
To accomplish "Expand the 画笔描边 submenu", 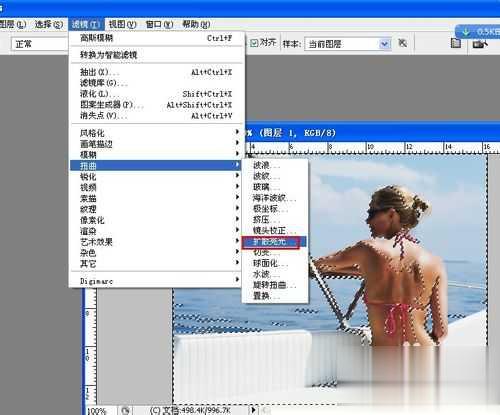I will [155, 144].
